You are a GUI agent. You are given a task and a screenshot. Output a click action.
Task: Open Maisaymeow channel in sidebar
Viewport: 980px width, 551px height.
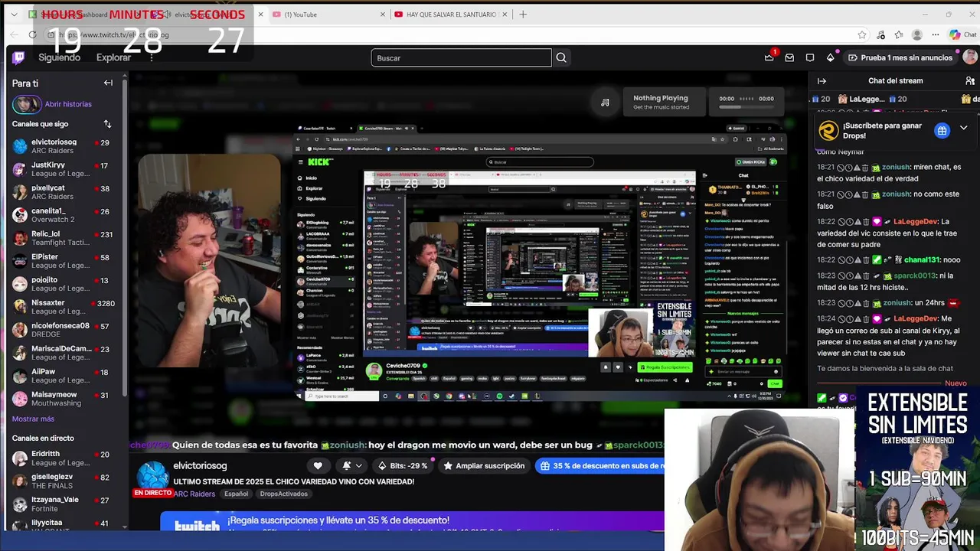coord(64,399)
